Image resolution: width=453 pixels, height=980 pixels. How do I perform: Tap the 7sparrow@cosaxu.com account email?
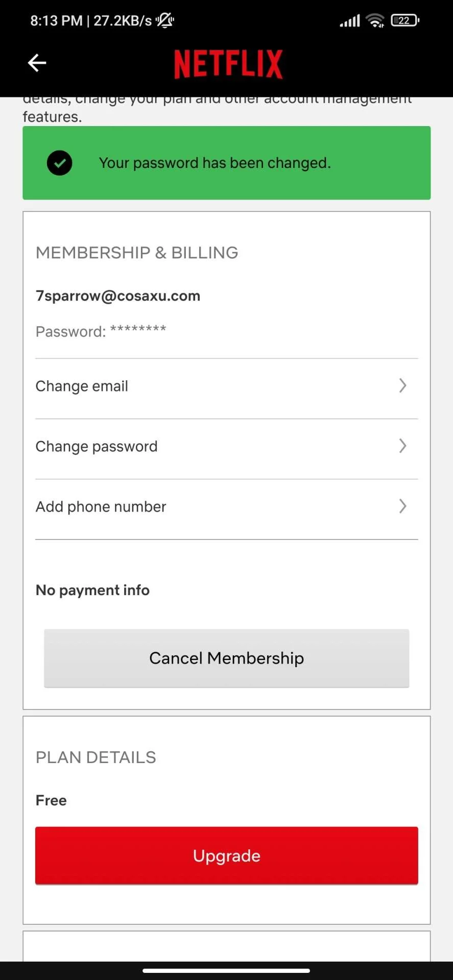[x=118, y=296]
